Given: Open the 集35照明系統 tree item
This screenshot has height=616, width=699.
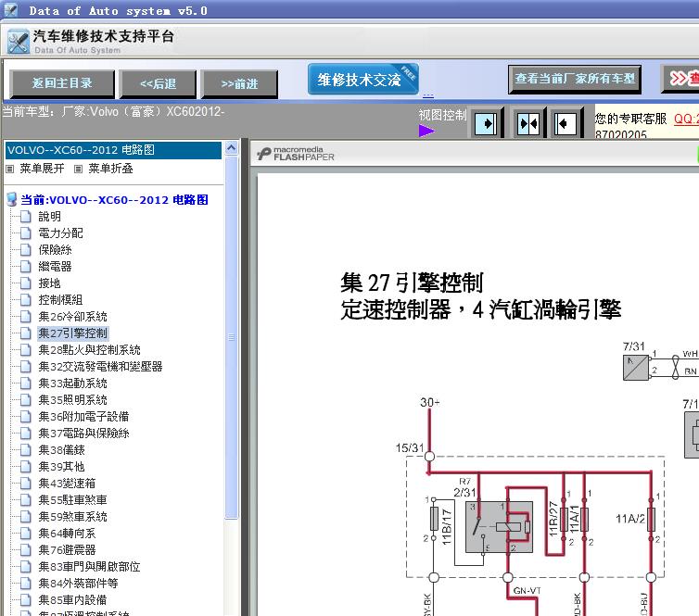Looking at the screenshot, I should 72,400.
